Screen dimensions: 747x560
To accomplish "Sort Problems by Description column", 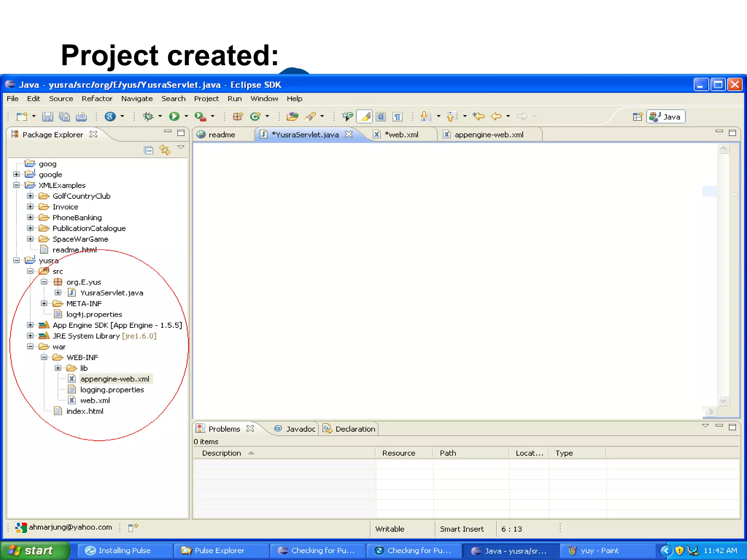I will [285, 453].
